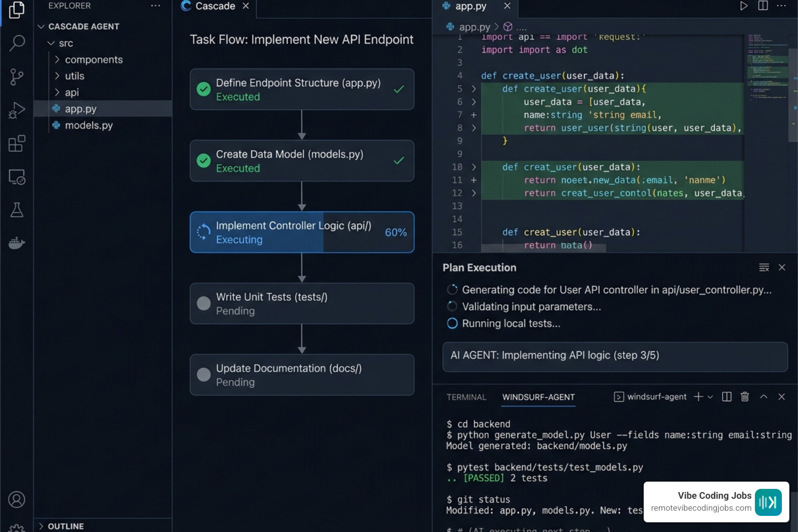Image resolution: width=798 pixels, height=532 pixels.
Task: Close the terminal panel with X
Action: pyautogui.click(x=781, y=397)
